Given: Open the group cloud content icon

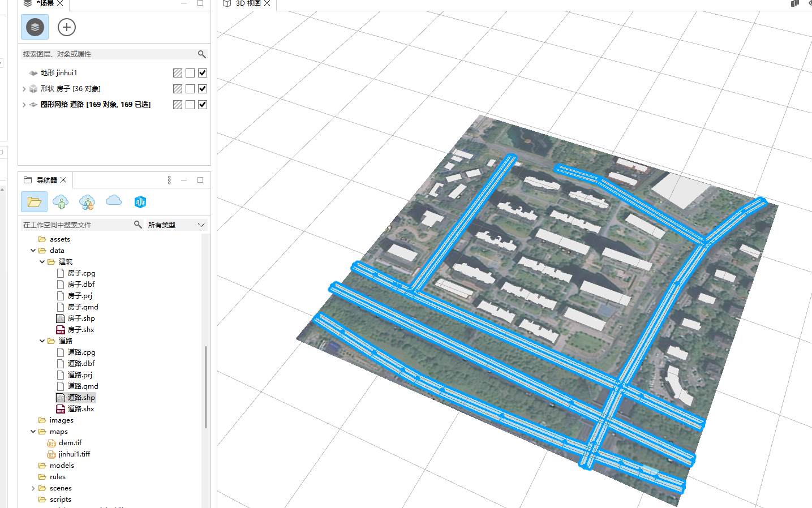Looking at the screenshot, I should point(87,202).
